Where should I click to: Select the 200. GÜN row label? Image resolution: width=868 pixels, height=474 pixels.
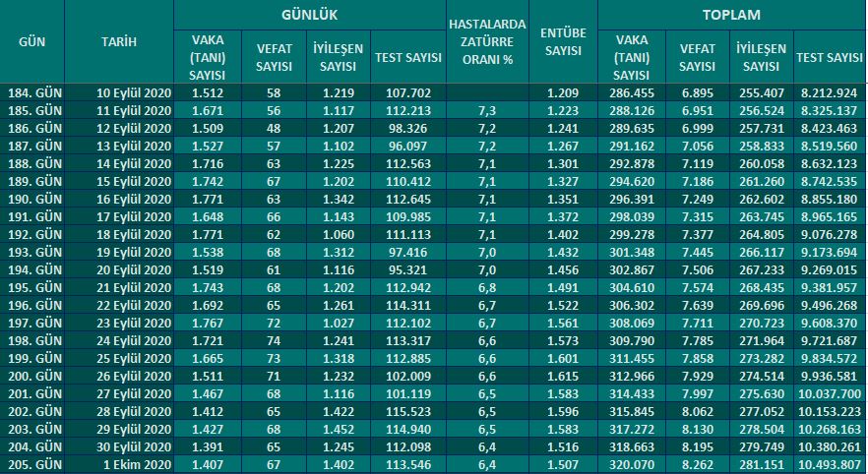click(x=34, y=376)
